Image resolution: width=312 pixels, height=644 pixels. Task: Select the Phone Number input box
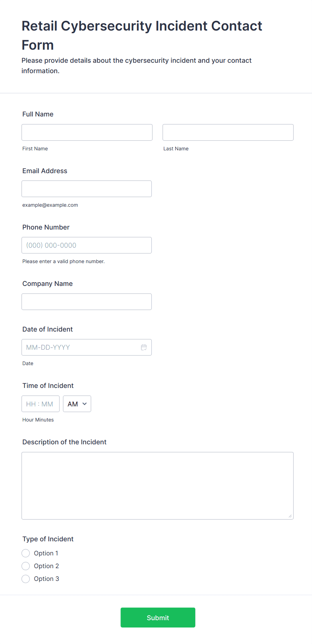click(87, 245)
